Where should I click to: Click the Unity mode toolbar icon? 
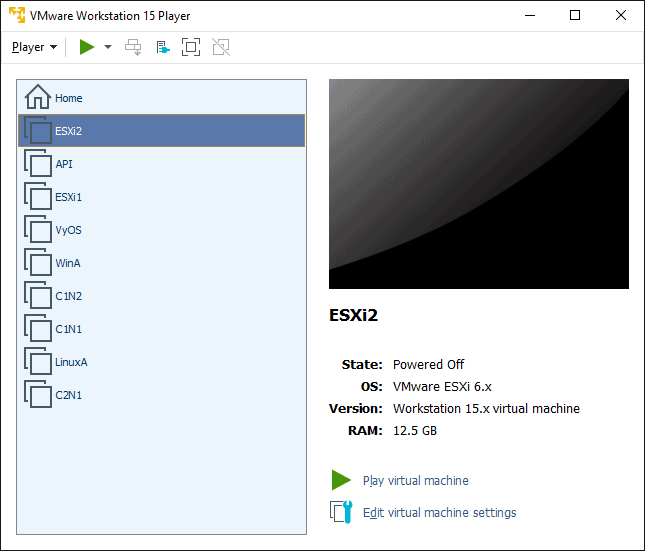220,47
